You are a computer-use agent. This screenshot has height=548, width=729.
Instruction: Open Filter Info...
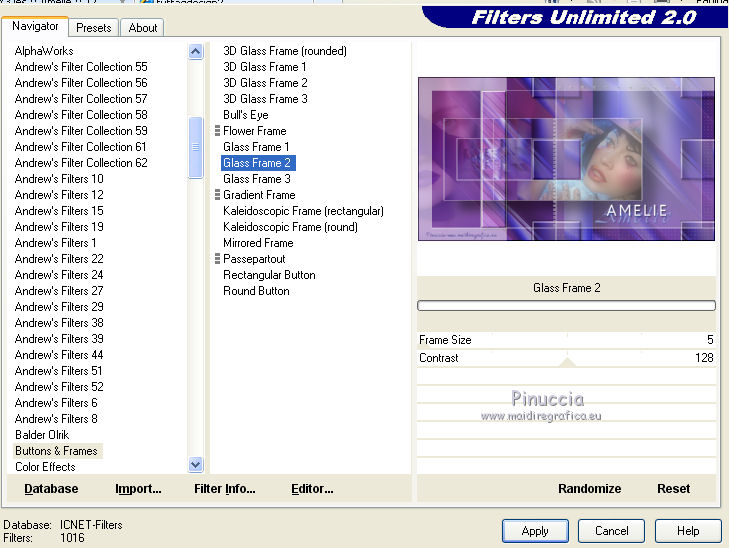[225, 489]
